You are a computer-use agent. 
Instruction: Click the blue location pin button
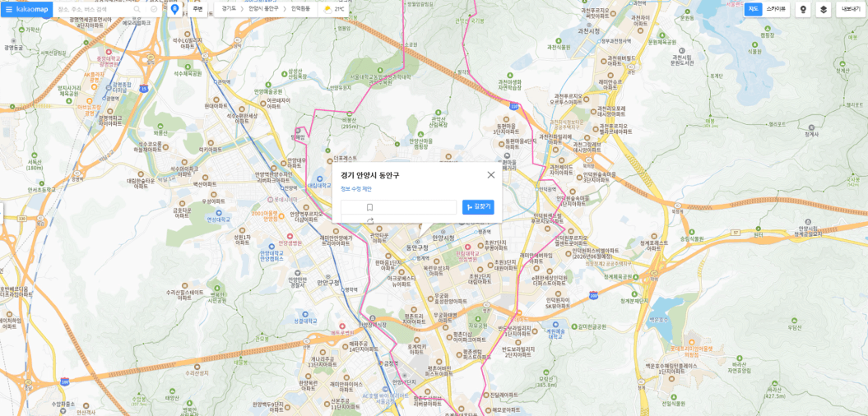pos(175,9)
